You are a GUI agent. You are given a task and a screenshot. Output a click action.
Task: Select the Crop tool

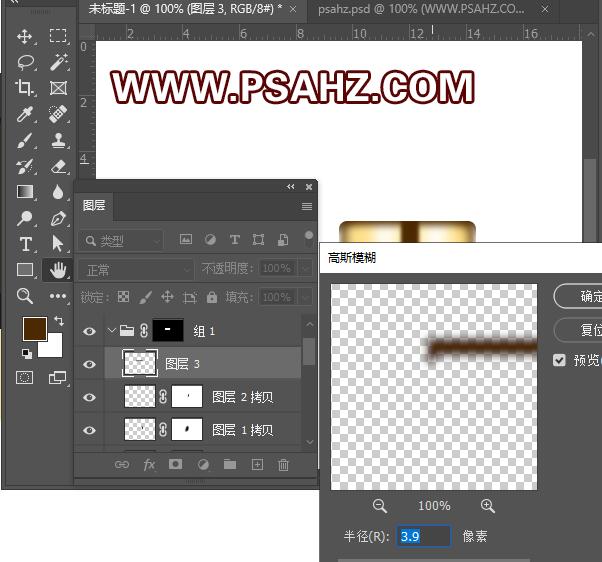click(25, 88)
